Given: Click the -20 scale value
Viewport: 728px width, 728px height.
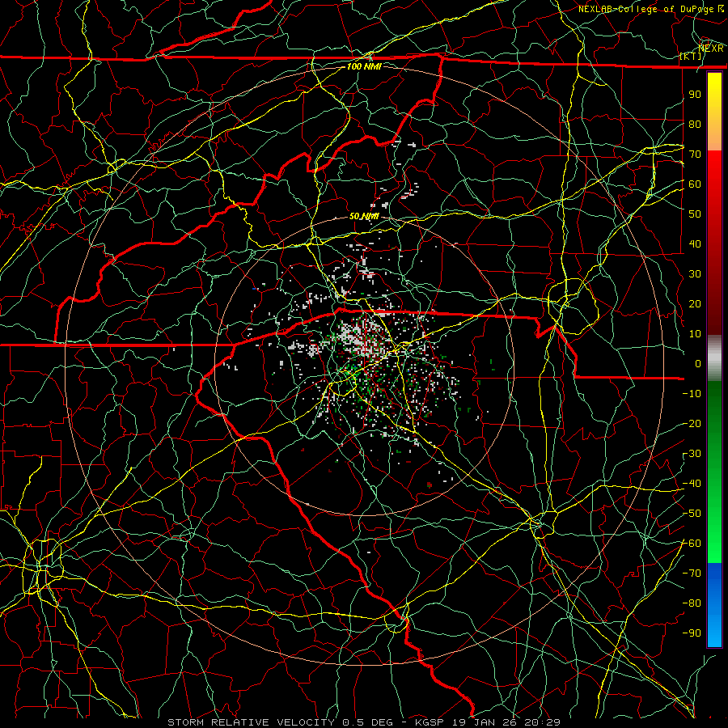Looking at the screenshot, I should point(692,423).
